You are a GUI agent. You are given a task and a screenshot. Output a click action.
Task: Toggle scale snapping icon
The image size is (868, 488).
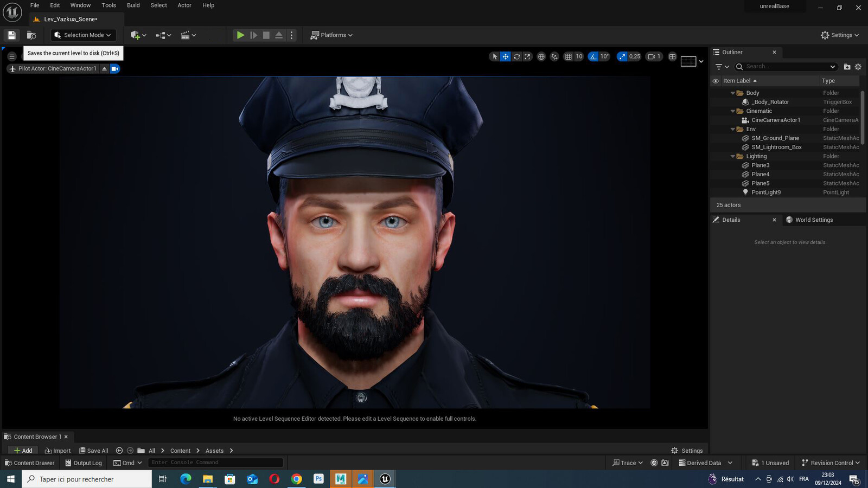pos(622,56)
